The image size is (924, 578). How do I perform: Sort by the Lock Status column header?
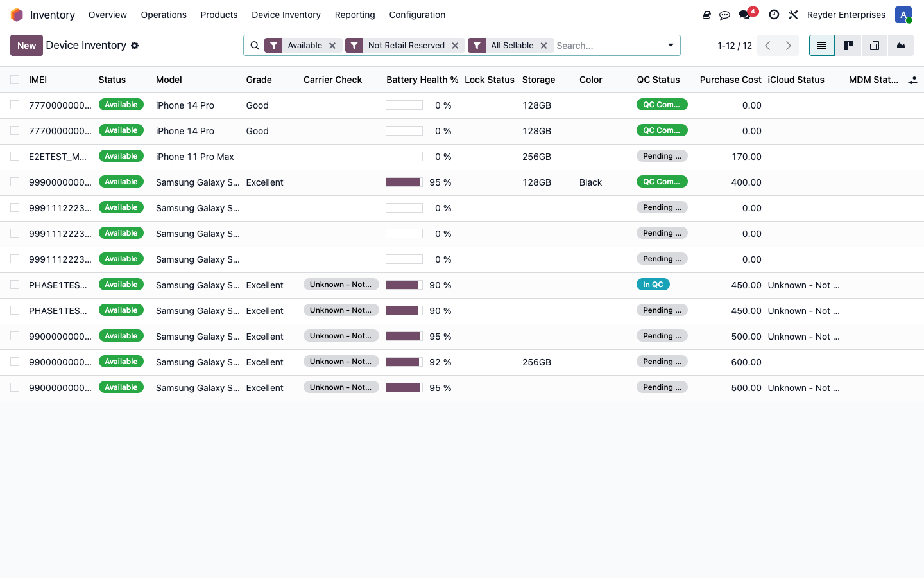click(490, 80)
